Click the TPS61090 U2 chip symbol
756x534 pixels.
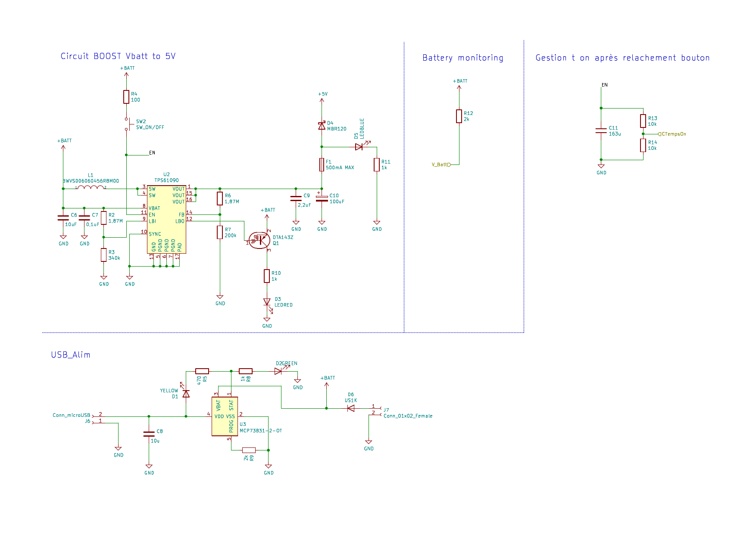click(x=166, y=219)
